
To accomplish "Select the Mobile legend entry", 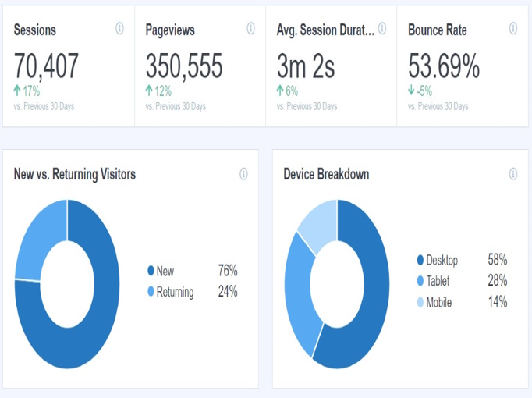I will (x=438, y=302).
